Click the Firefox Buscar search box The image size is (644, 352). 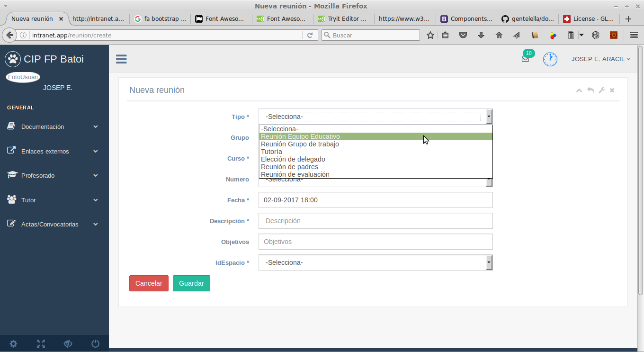[x=371, y=35]
